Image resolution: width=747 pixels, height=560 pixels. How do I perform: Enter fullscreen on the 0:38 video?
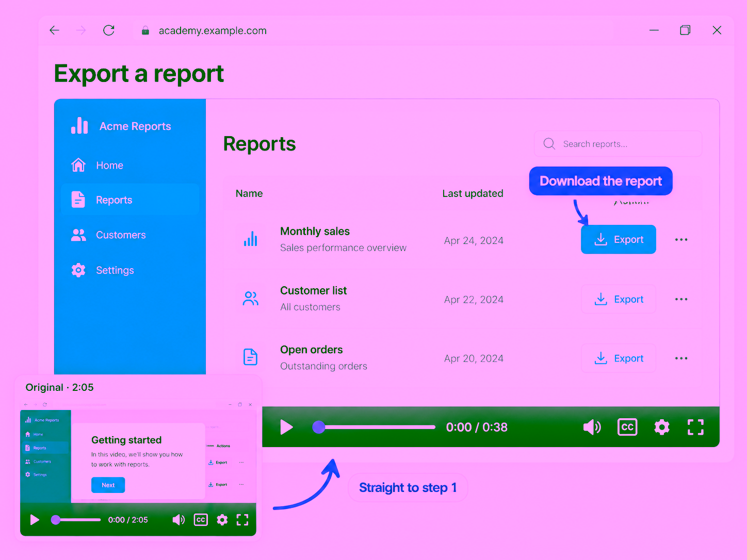(695, 427)
